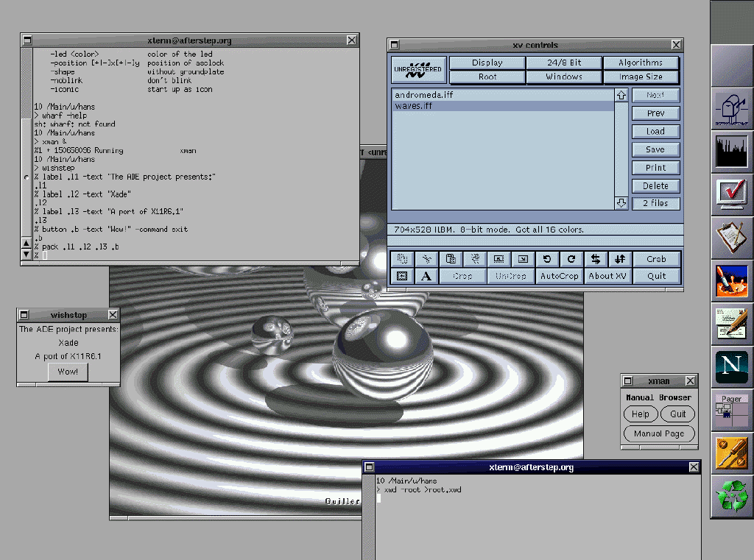Launch Netscape from the wharf dock
The image size is (754, 560).
(x=731, y=366)
